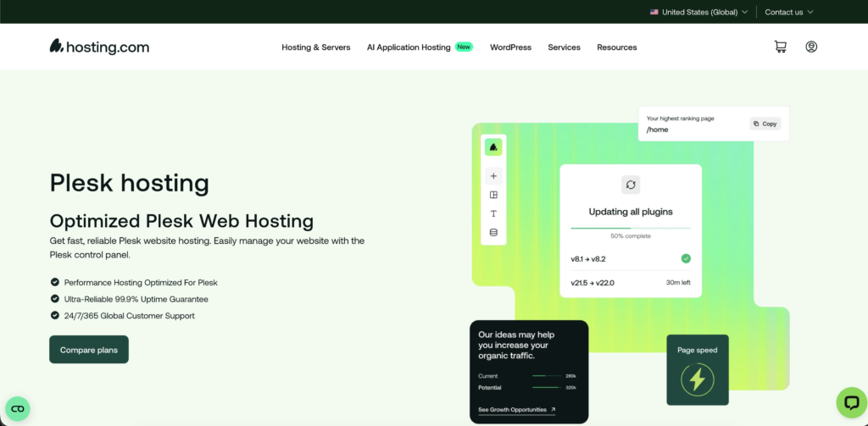Click the Copy button on ranking card

(765, 124)
